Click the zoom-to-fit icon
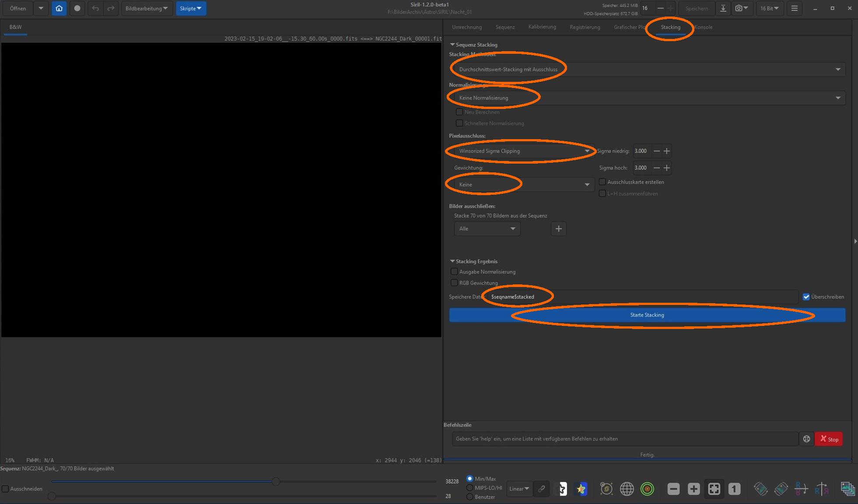The width and height of the screenshot is (858, 504). (x=714, y=489)
